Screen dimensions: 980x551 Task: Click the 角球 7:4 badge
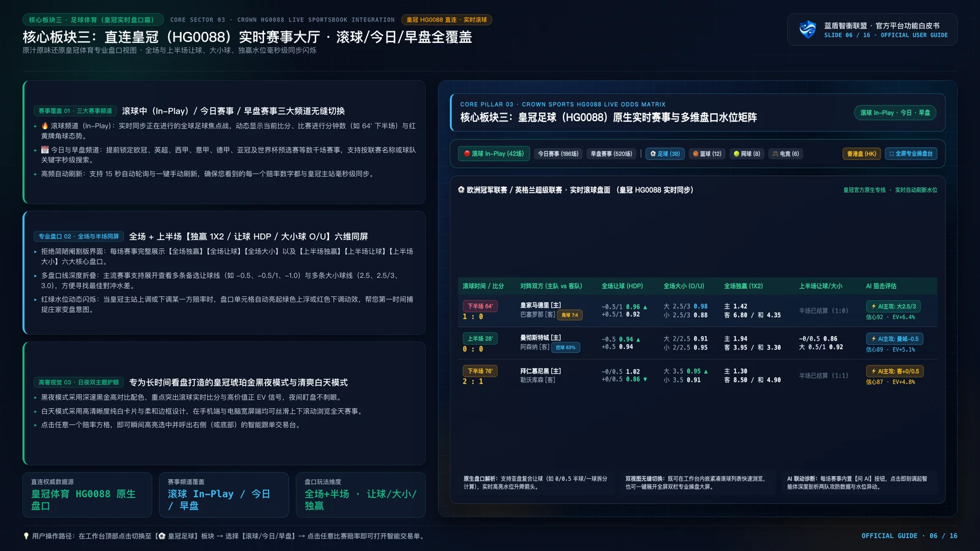tap(570, 315)
